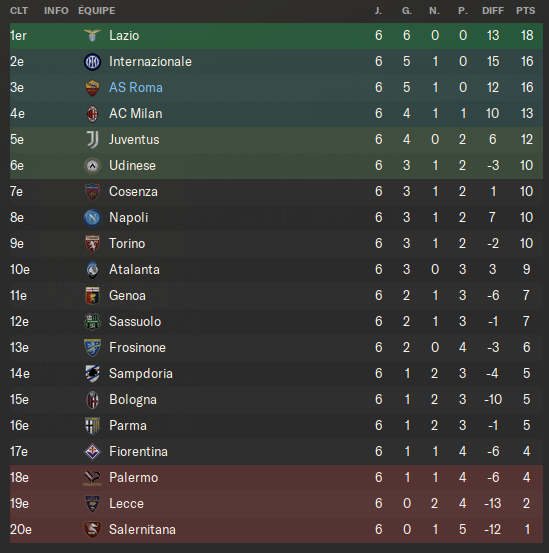Sort by CLT column header
This screenshot has width=549, height=553.
click(19, 11)
